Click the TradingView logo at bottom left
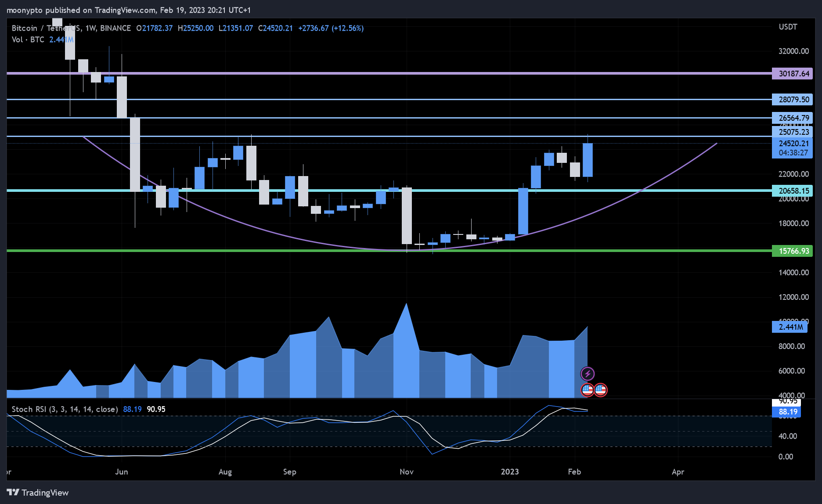This screenshot has height=504, width=822. coord(38,493)
